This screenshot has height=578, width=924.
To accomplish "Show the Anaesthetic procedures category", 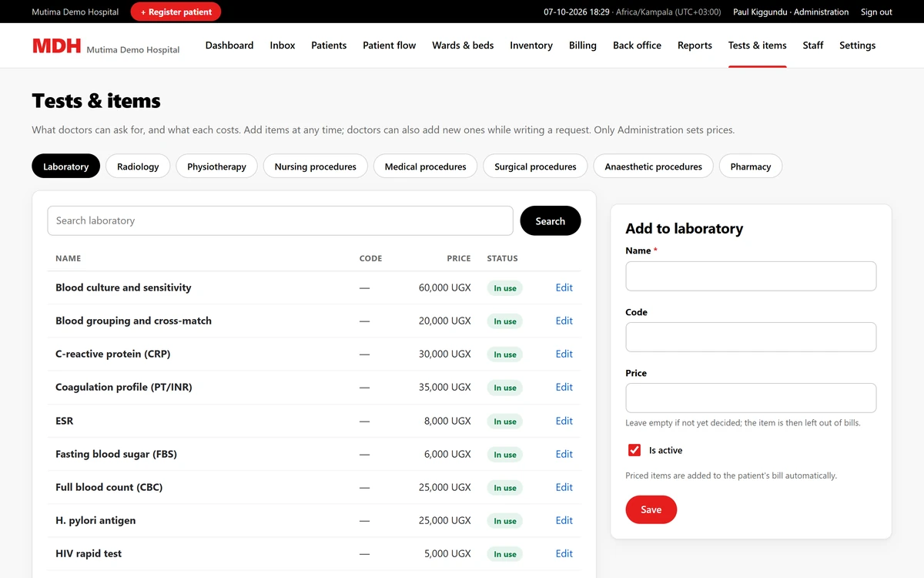I will [653, 166].
